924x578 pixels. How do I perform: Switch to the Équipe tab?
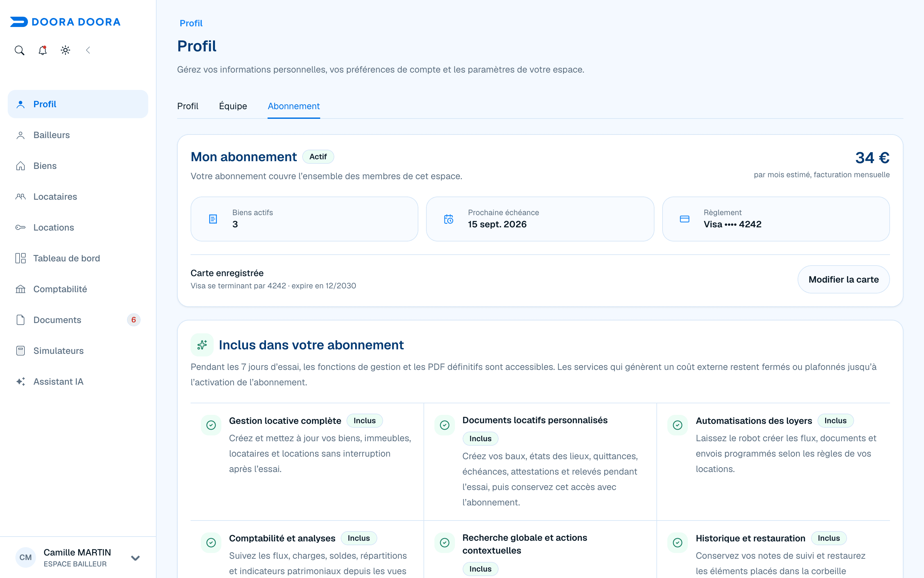(x=233, y=106)
